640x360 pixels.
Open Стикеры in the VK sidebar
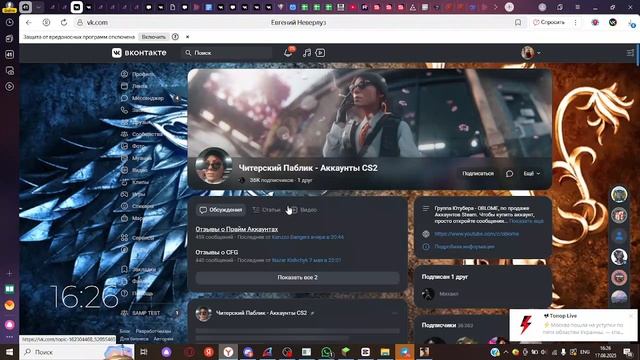(x=137, y=206)
